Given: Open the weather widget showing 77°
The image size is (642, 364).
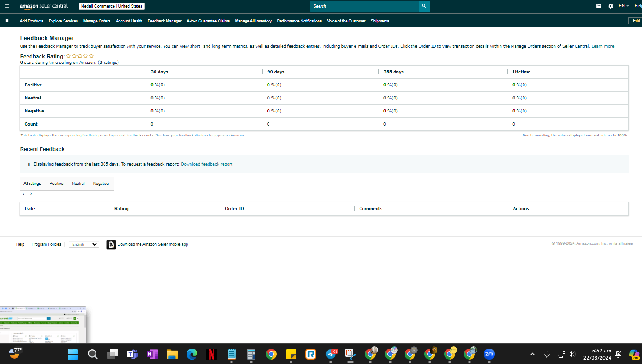Looking at the screenshot, I should (x=15, y=353).
